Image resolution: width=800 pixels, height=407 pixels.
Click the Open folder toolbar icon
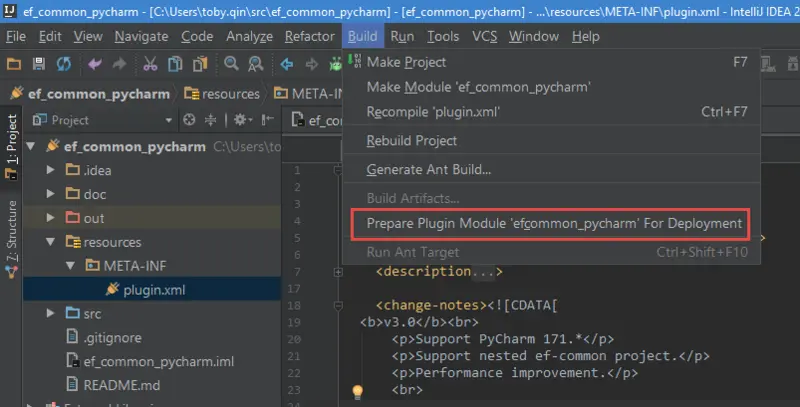pos(14,64)
